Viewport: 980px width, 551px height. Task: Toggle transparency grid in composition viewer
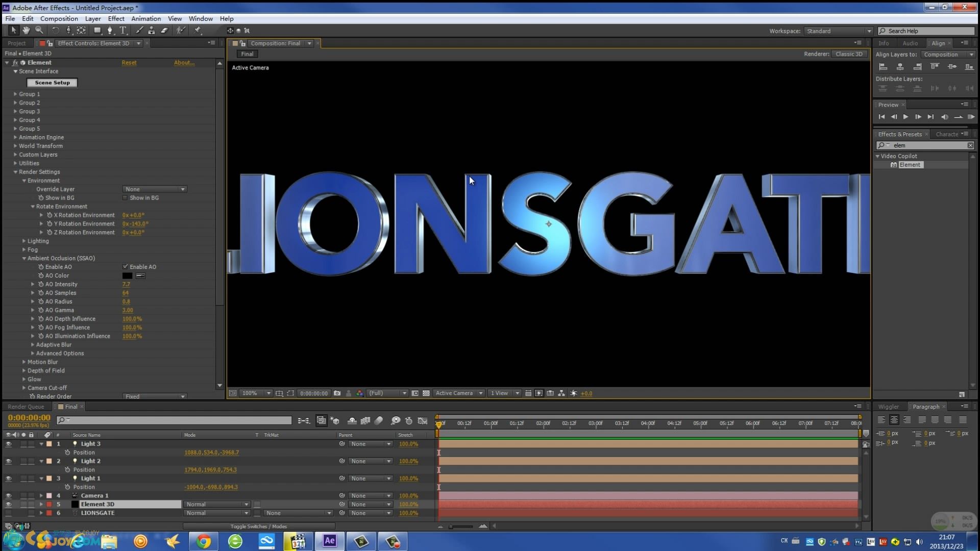coord(426,393)
